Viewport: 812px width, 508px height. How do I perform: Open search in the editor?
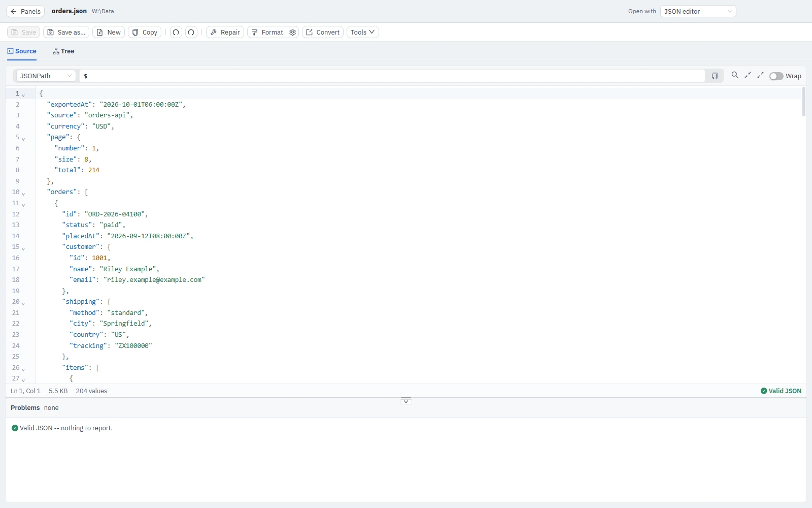(735, 75)
